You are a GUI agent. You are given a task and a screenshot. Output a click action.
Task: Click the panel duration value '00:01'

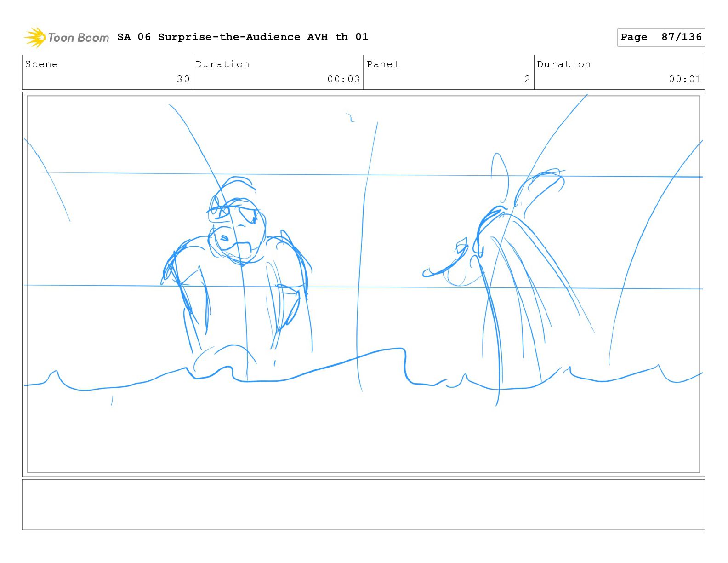click(x=685, y=79)
